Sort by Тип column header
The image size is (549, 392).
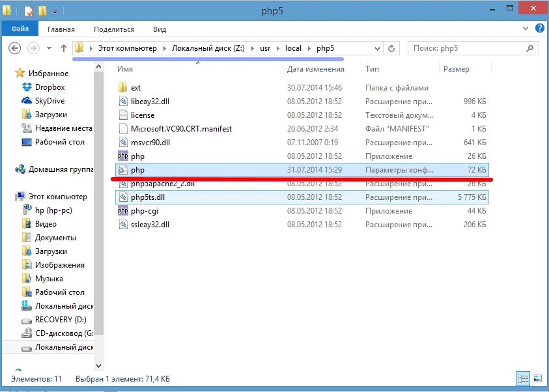[x=372, y=69]
